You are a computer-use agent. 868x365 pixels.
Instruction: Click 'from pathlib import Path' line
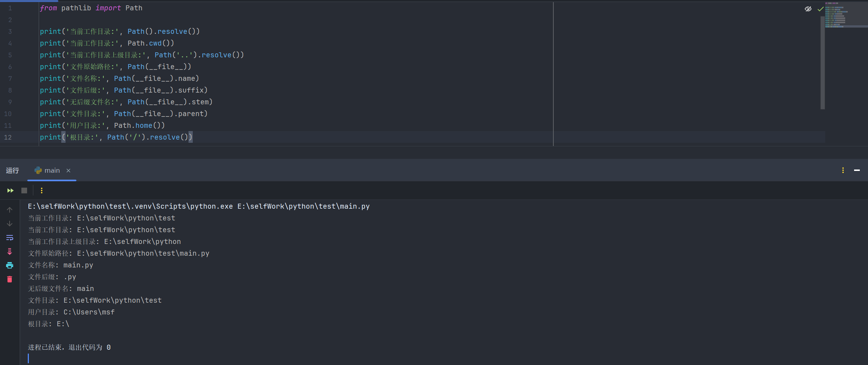click(91, 8)
